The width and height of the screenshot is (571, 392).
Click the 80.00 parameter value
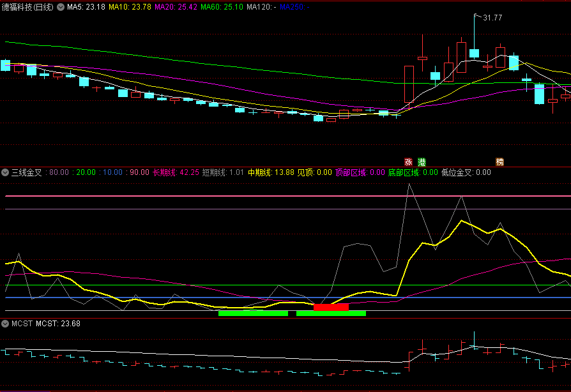click(59, 172)
